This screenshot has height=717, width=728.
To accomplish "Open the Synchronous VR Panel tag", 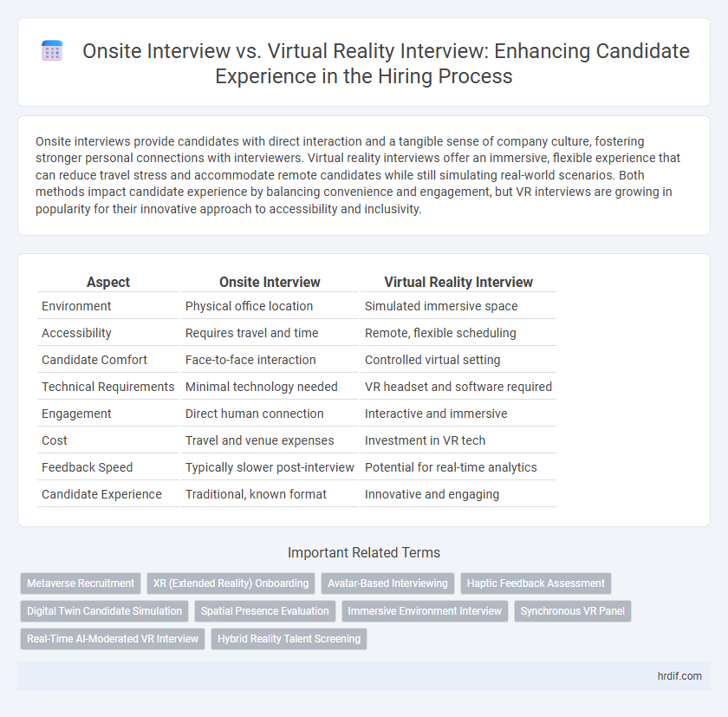I will (573, 611).
